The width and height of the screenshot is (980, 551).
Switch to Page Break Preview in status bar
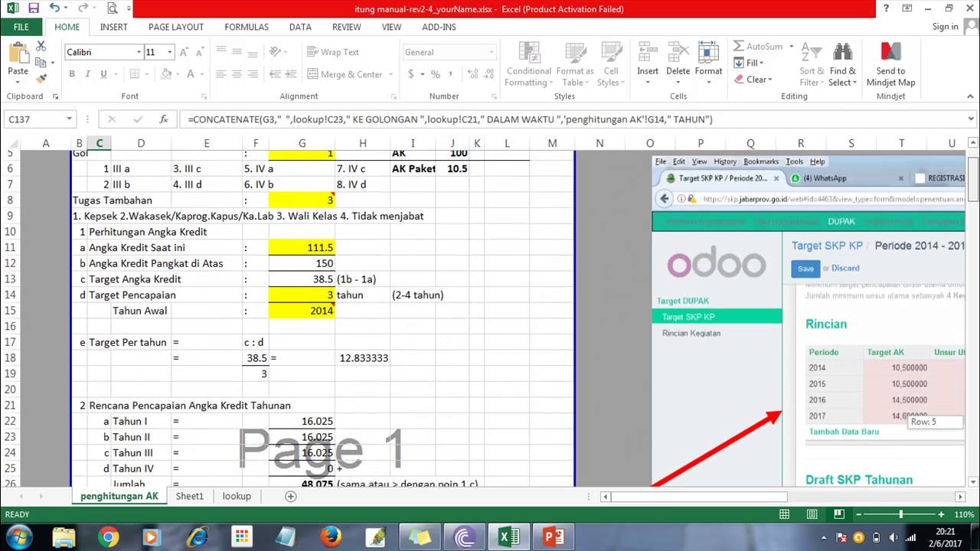[839, 514]
